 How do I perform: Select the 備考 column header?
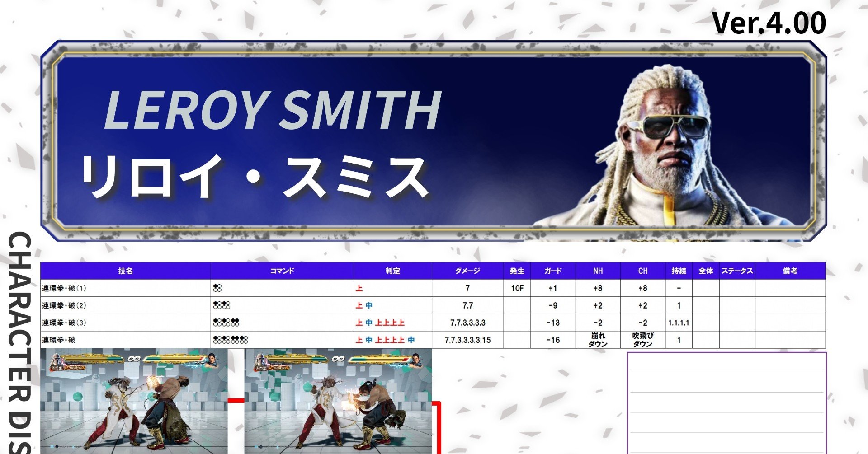(790, 271)
